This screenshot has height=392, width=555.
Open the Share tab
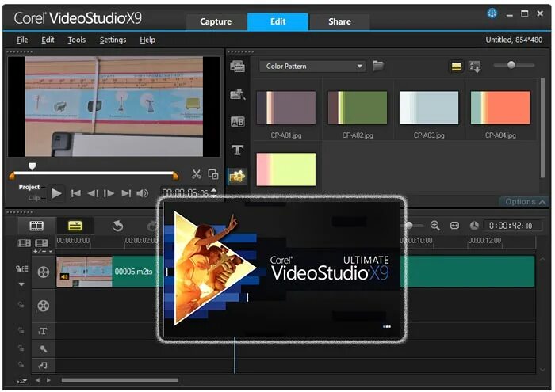(339, 21)
